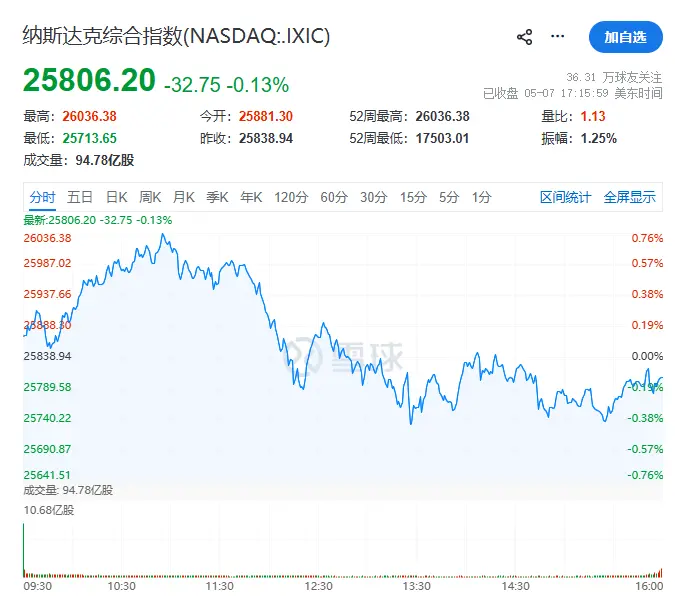
Task: Click the 成交量 94.78亿股 header stat
Action: pos(79,160)
